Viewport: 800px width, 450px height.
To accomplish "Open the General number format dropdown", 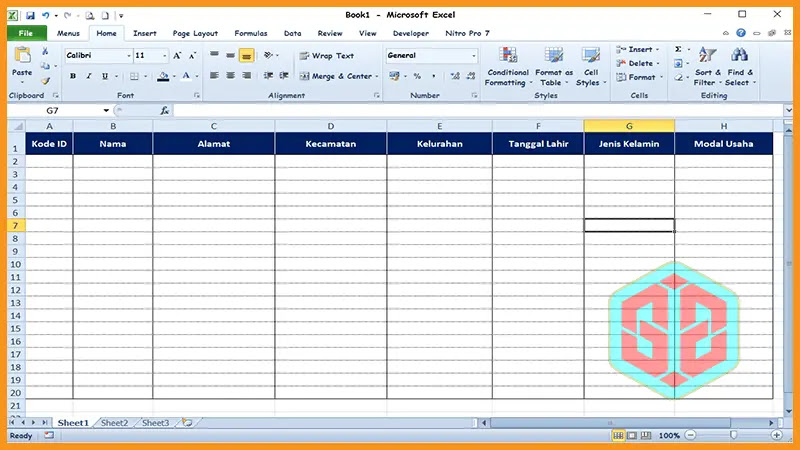I will tap(473, 56).
